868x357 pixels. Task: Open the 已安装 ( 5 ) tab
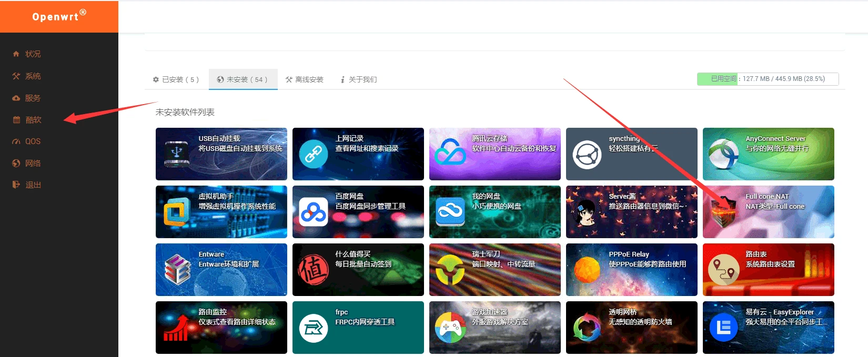176,79
